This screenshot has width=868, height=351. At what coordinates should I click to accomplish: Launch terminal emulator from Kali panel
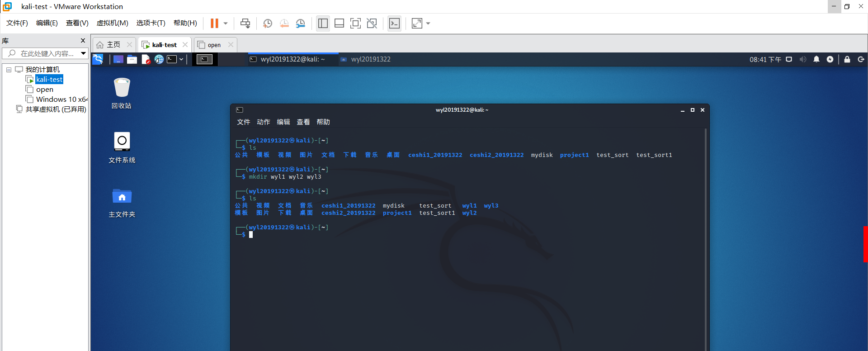coord(172,59)
